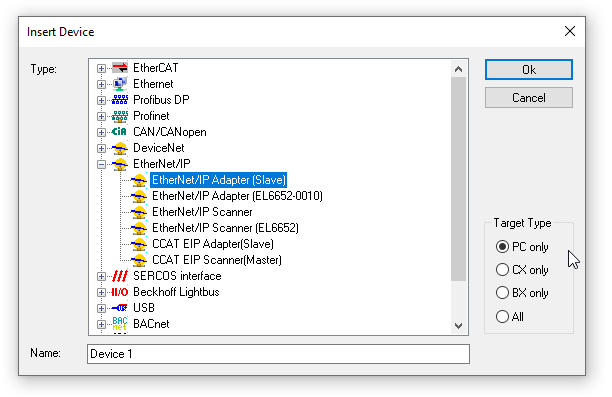The height and width of the screenshot is (397, 612).
Task: Select PC only target type
Action: pos(522,247)
